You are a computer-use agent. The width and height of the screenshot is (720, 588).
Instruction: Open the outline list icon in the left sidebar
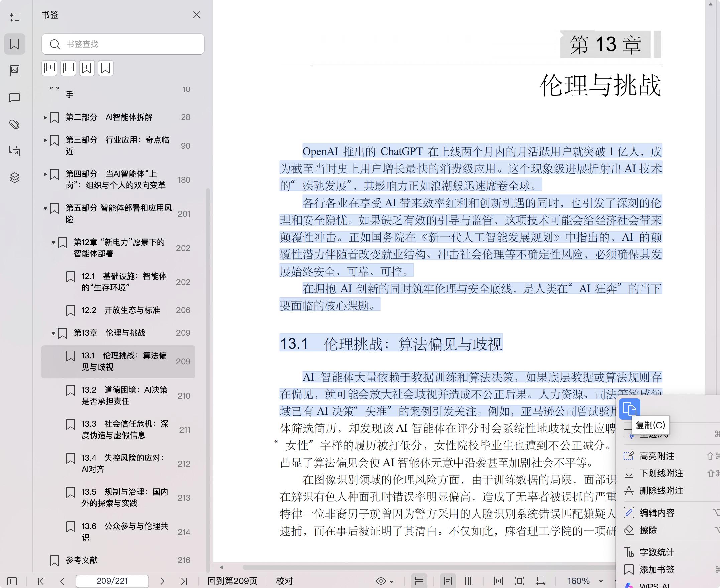15,17
